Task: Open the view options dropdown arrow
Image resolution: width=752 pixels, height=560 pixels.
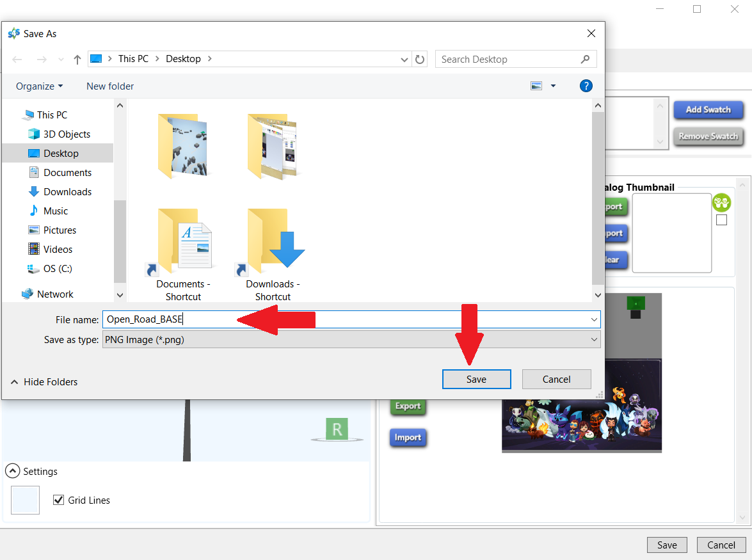Action: click(553, 86)
